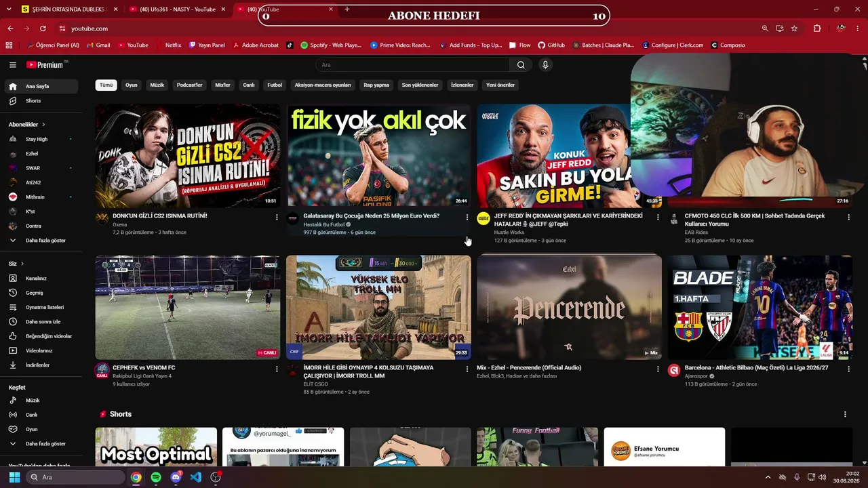Open Kanalınız in the sidebar
The width and height of the screenshot is (868, 488).
coord(42,279)
